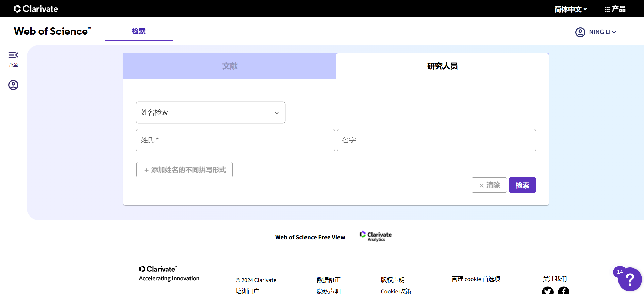The height and width of the screenshot is (294, 644).
Task: Select the 检索 navigation tab
Action: click(x=139, y=31)
